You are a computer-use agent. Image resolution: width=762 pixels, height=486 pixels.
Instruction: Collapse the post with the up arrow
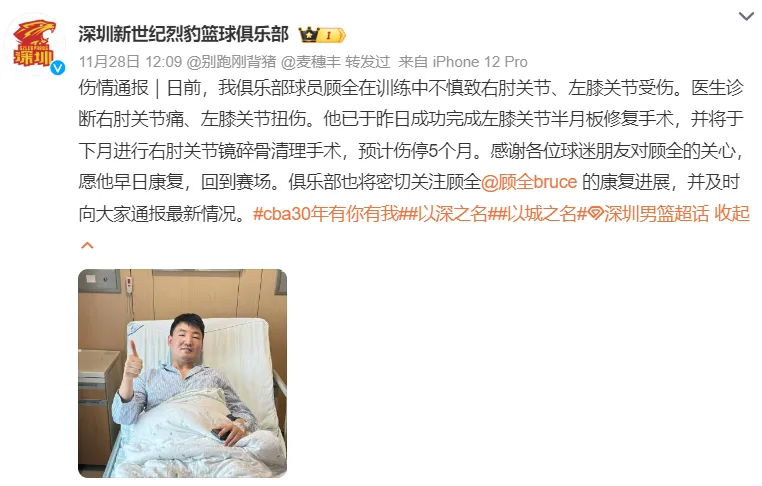point(87,245)
